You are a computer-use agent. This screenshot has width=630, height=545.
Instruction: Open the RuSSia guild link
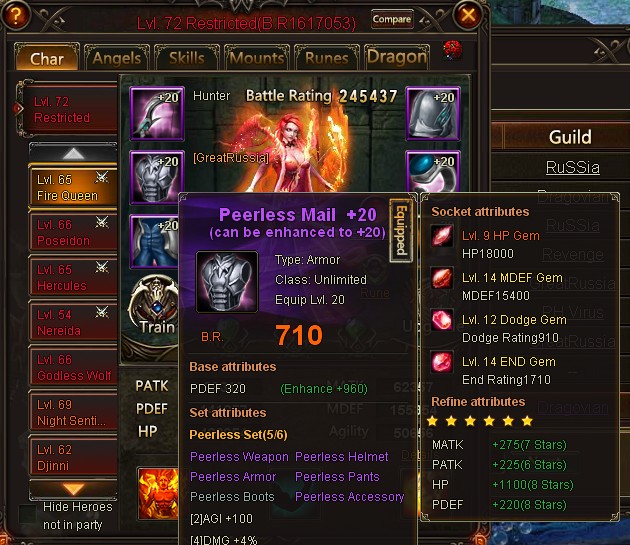[573, 167]
